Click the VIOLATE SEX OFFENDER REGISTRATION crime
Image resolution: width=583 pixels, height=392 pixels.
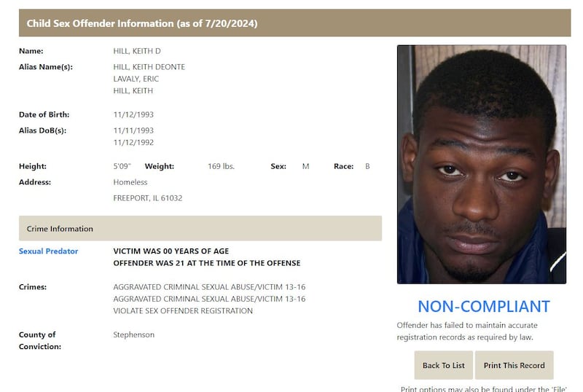coord(183,311)
